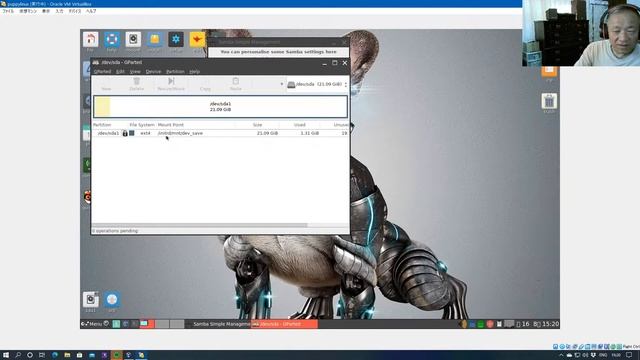Open the Device menu in GParted

click(x=153, y=71)
